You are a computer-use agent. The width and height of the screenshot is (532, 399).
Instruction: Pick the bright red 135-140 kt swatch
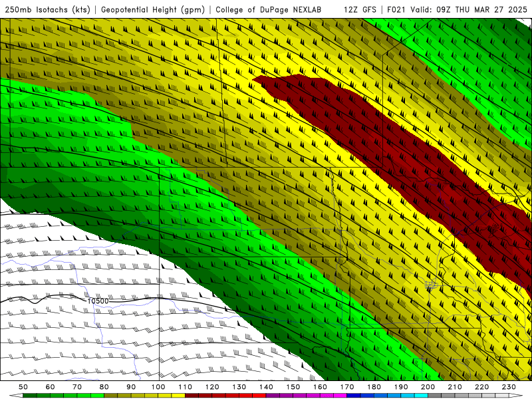click(x=259, y=396)
